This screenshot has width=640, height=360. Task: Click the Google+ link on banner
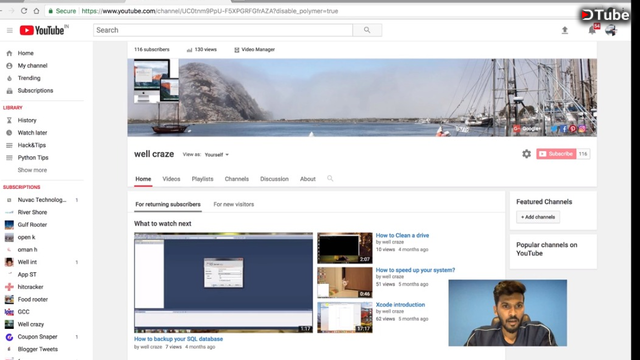pyautogui.click(x=527, y=129)
